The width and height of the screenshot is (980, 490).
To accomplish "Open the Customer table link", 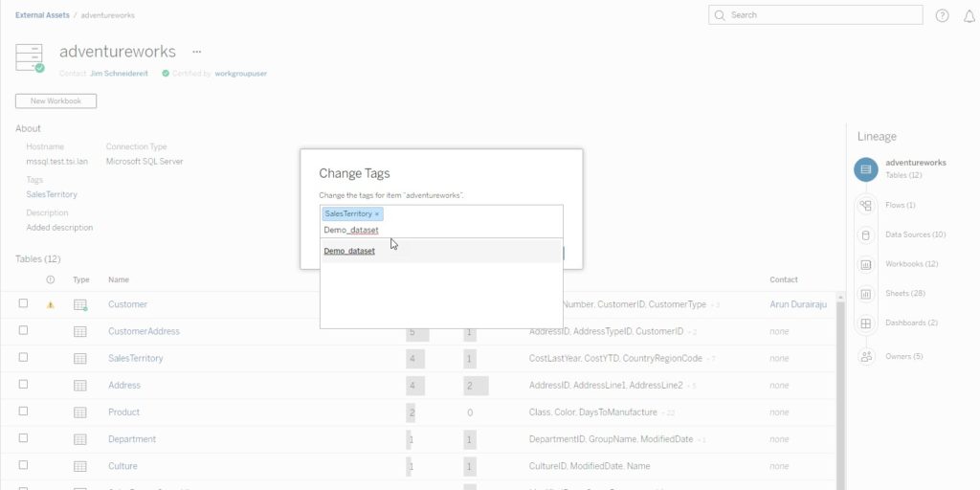I will click(127, 304).
